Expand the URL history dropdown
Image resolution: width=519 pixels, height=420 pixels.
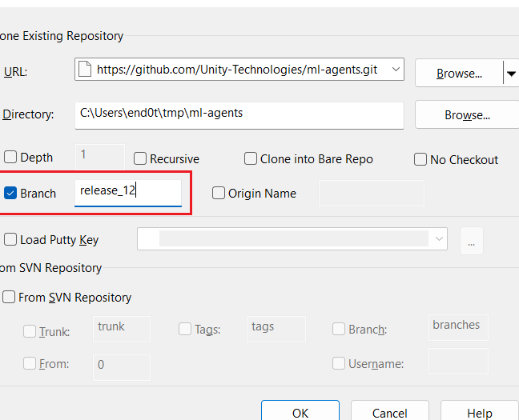click(396, 70)
